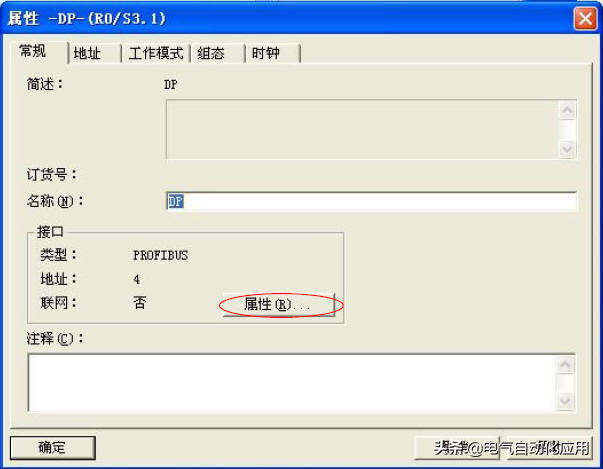Close the 属性 -DP- dialog with X

585,18
